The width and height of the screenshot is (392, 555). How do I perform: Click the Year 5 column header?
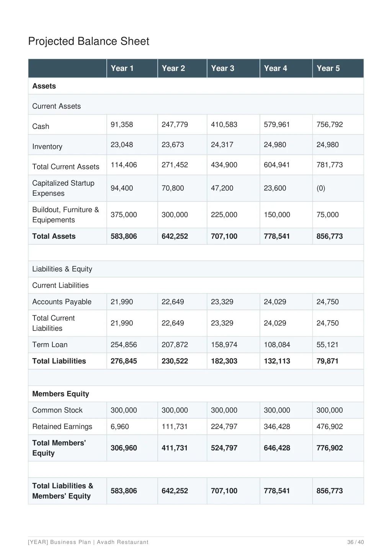[x=328, y=68]
